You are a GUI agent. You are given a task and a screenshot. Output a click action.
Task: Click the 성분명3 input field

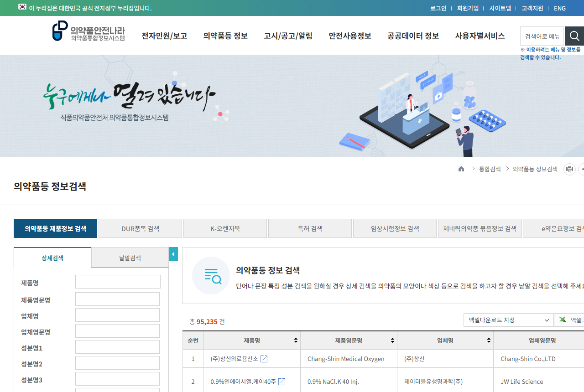point(117,379)
